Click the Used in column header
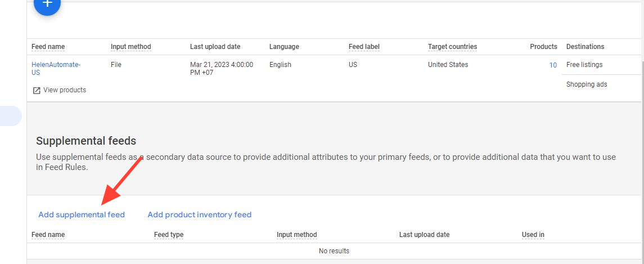644x264 pixels. 533,235
